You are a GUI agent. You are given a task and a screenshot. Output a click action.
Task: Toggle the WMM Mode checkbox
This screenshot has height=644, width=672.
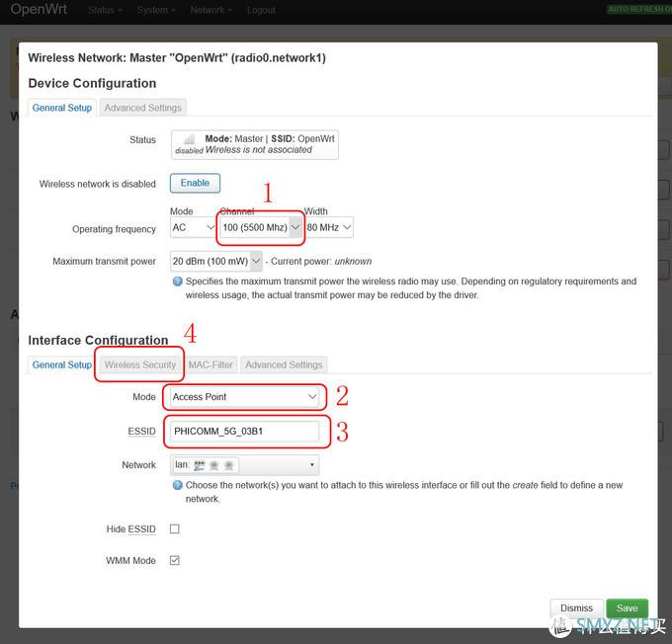point(175,560)
